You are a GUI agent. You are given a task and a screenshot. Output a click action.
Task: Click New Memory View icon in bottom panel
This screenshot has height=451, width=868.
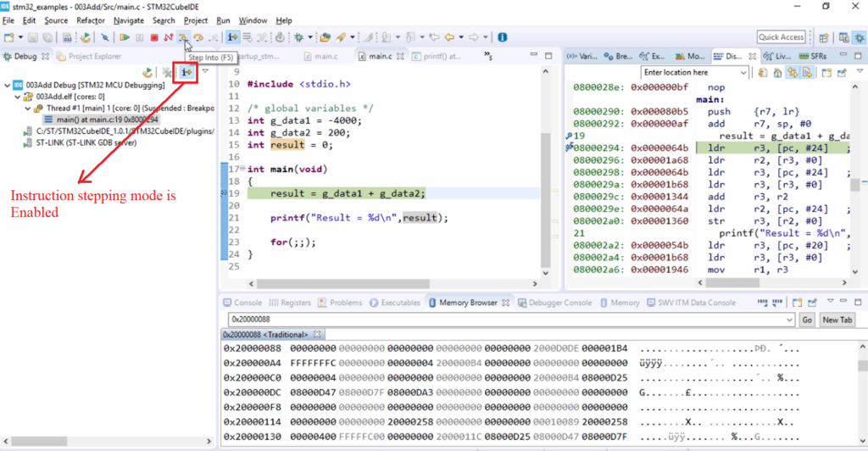[797, 303]
